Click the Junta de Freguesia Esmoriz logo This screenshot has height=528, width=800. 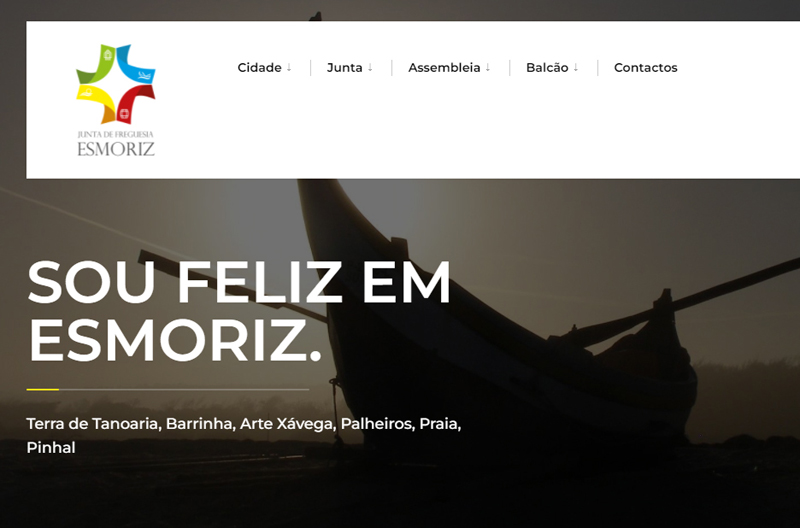coord(116,100)
